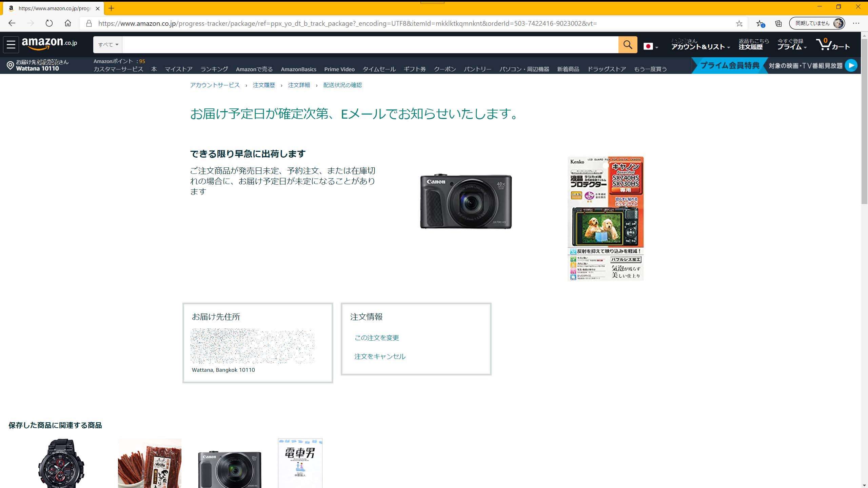
Task: Click the 注文詳細 breadcrumb link
Action: click(299, 85)
